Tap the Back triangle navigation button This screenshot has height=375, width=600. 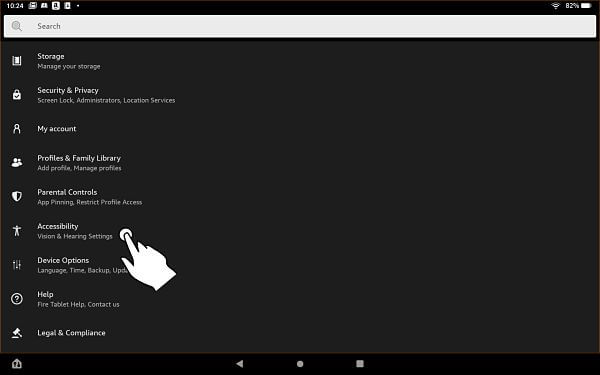[x=240, y=364]
